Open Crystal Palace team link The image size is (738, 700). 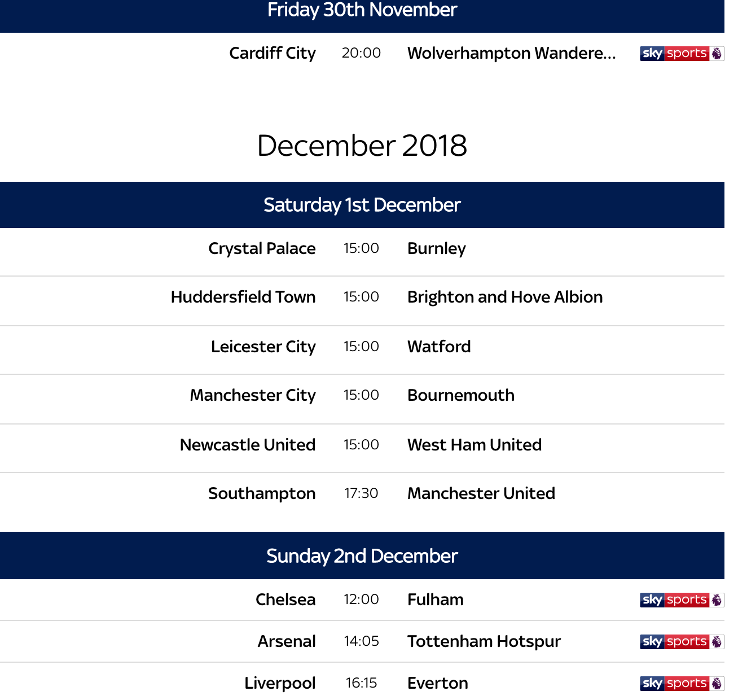click(x=262, y=248)
